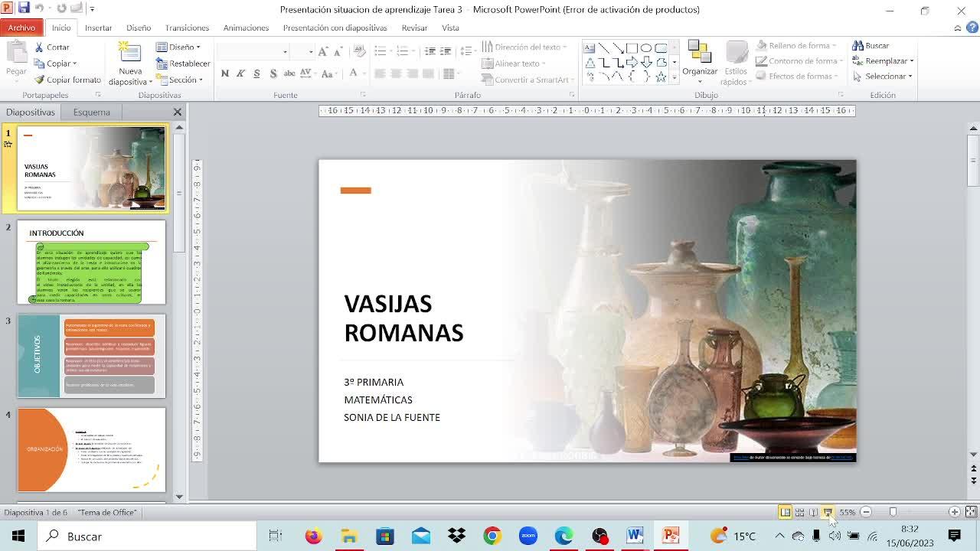Viewport: 980px width, 551px height.
Task: Select slide 3 OBJETIVOS thumbnail
Action: (91, 356)
